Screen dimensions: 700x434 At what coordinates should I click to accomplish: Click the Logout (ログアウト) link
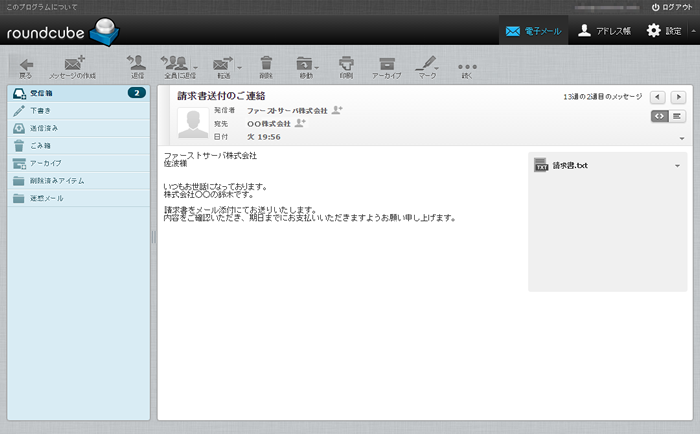click(x=670, y=7)
